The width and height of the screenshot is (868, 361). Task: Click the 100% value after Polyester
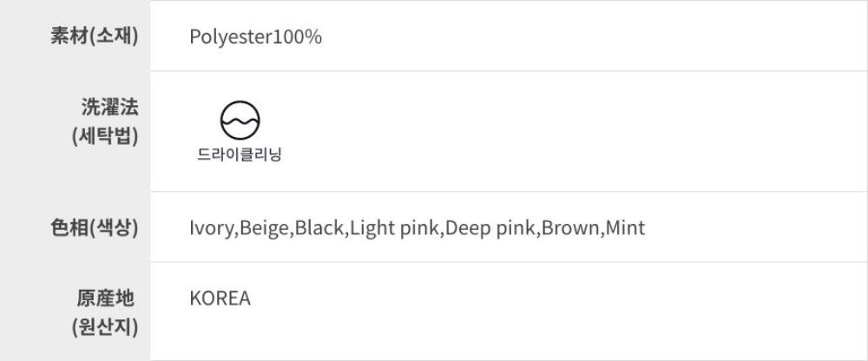click(297, 37)
